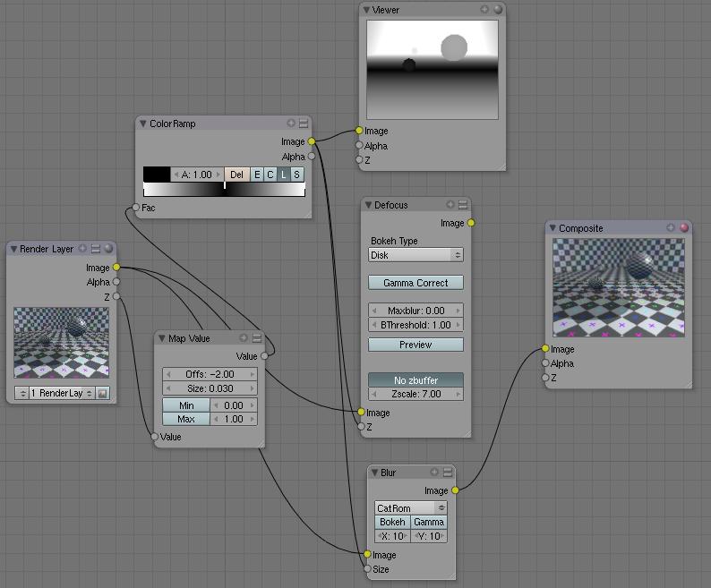Click the plus icon in Render Layer header
The height and width of the screenshot is (588, 711).
(82, 248)
